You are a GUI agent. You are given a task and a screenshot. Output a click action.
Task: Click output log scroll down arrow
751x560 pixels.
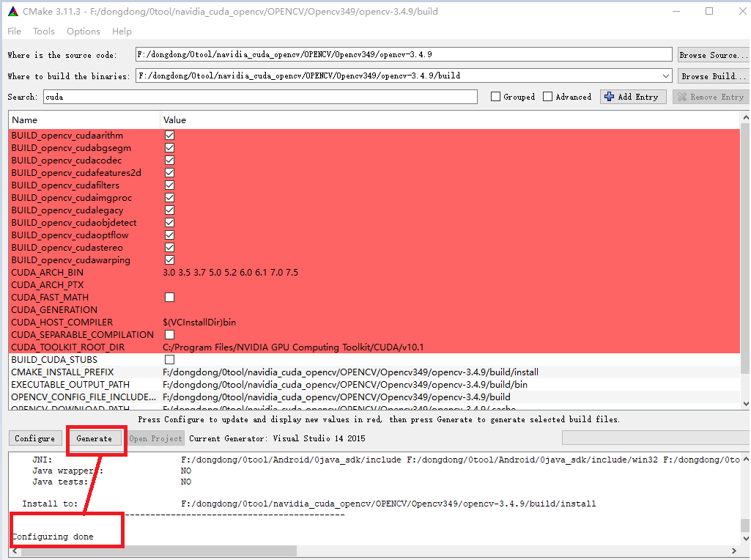(x=745, y=539)
